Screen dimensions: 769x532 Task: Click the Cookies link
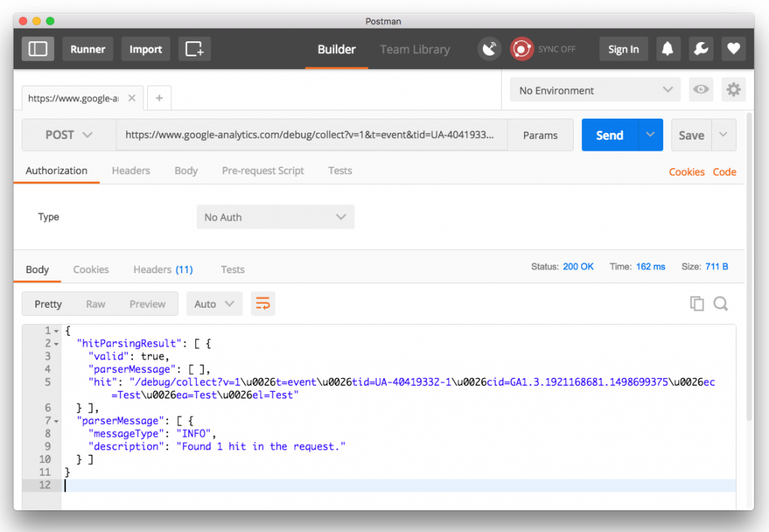tap(686, 172)
